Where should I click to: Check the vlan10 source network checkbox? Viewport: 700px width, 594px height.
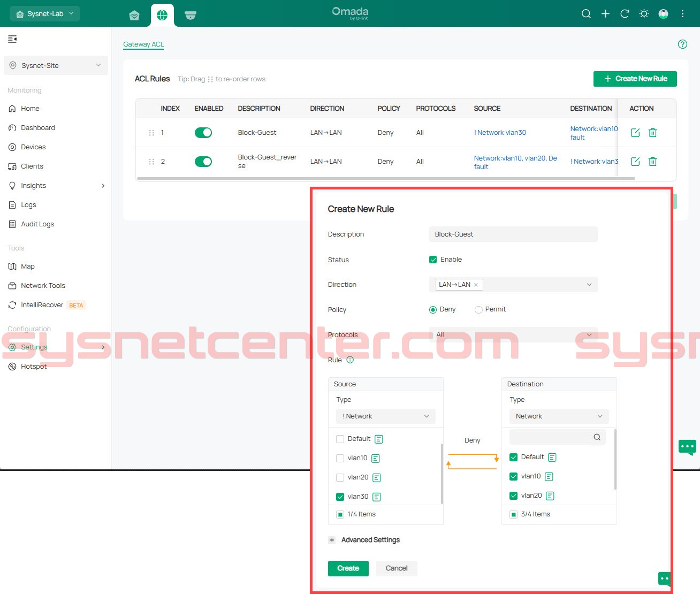tap(340, 459)
